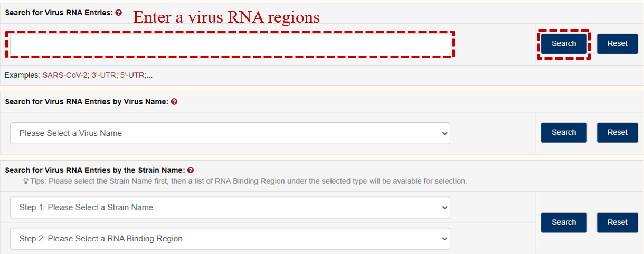Click Reset button in the Virus Name row
The width and height of the screenshot is (644, 254).
click(617, 133)
